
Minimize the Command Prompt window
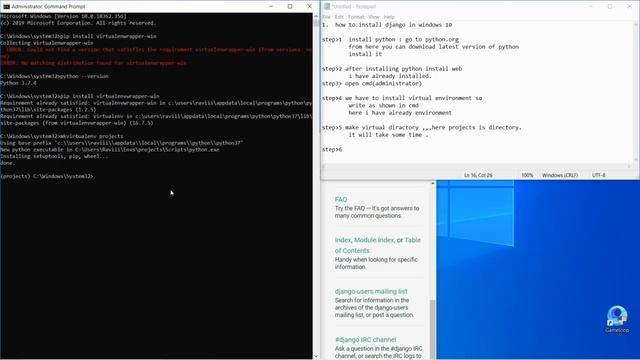(x=271, y=7)
